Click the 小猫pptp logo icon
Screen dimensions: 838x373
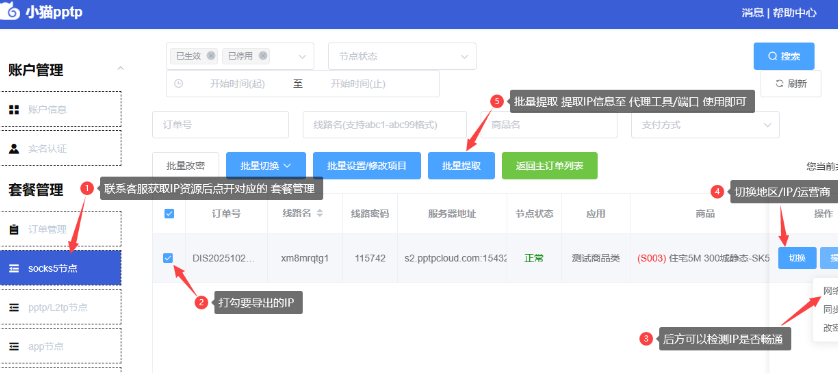click(10, 12)
